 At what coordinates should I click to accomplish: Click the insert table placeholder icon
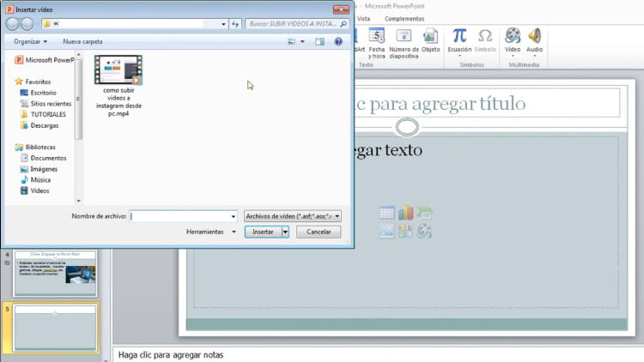[386, 213]
